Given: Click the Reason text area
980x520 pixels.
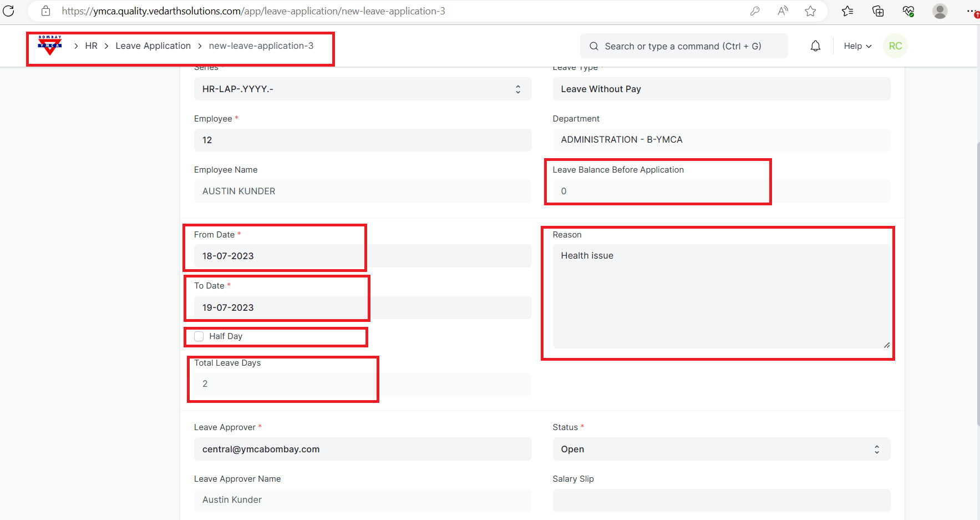Looking at the screenshot, I should [x=721, y=296].
